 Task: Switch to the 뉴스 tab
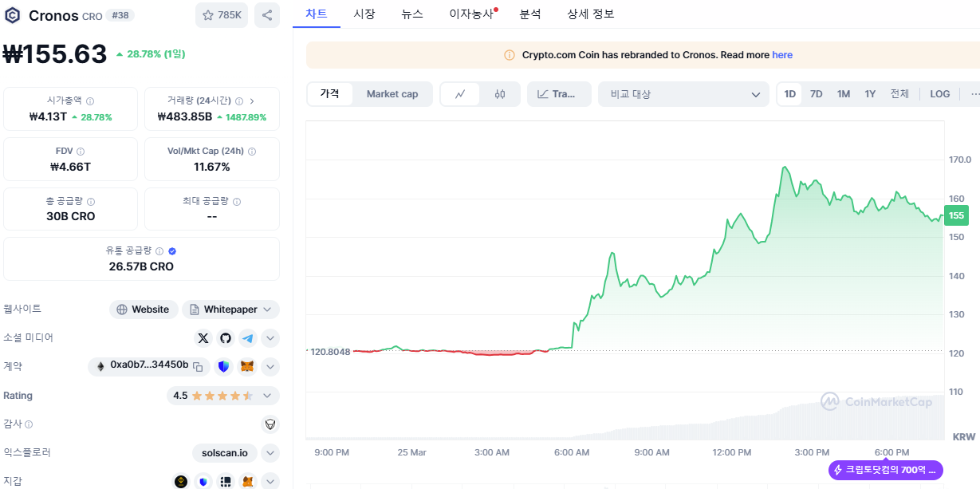pos(412,14)
